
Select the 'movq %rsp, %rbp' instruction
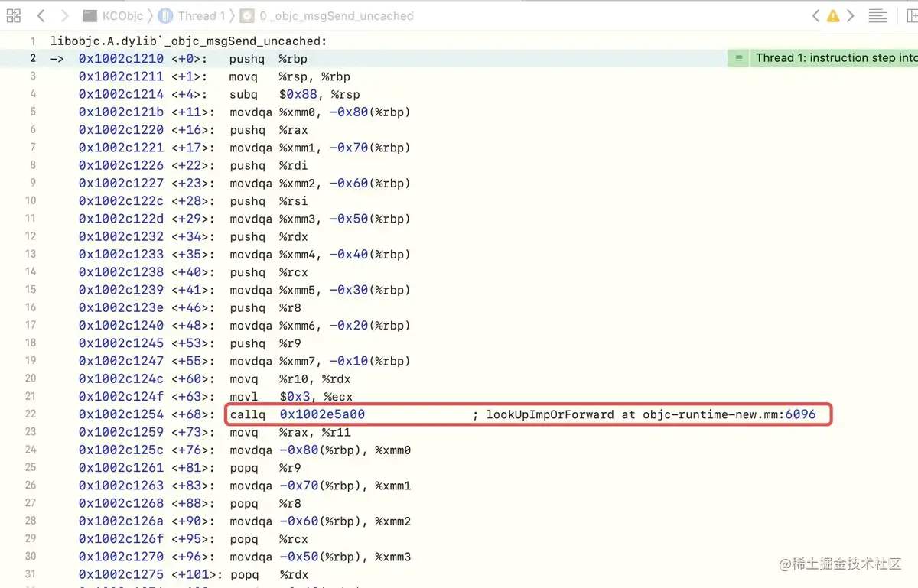[x=290, y=76]
